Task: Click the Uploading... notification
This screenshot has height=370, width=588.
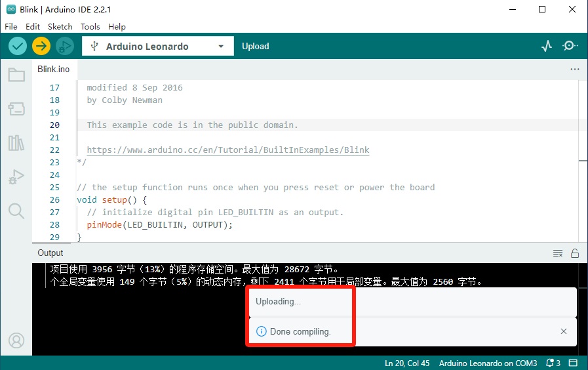Action: (x=412, y=302)
